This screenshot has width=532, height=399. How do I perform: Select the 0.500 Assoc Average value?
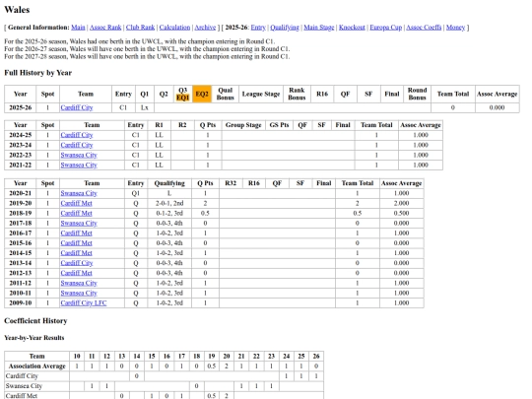click(401, 214)
